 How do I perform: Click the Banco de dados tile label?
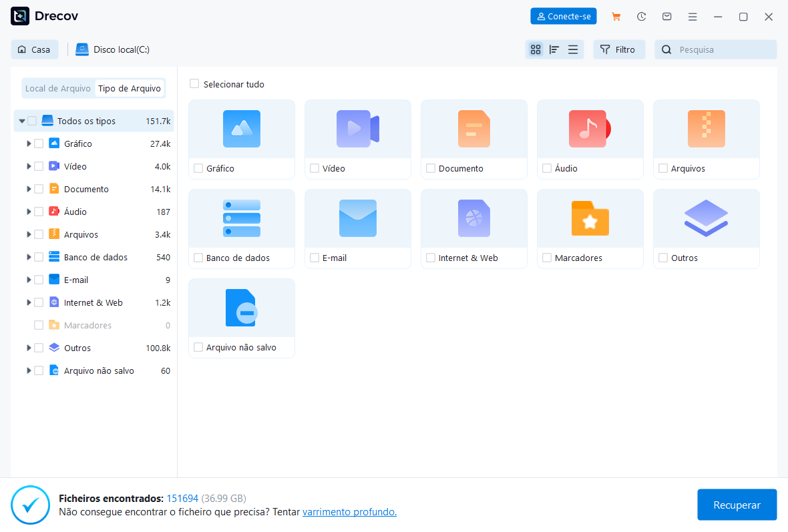[x=238, y=258]
